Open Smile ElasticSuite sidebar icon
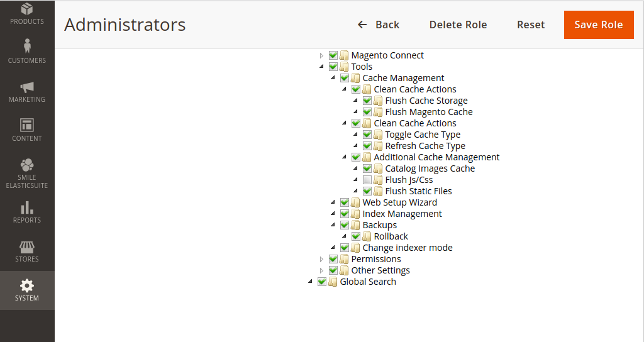Image resolution: width=644 pixels, height=342 pixels. [27, 165]
